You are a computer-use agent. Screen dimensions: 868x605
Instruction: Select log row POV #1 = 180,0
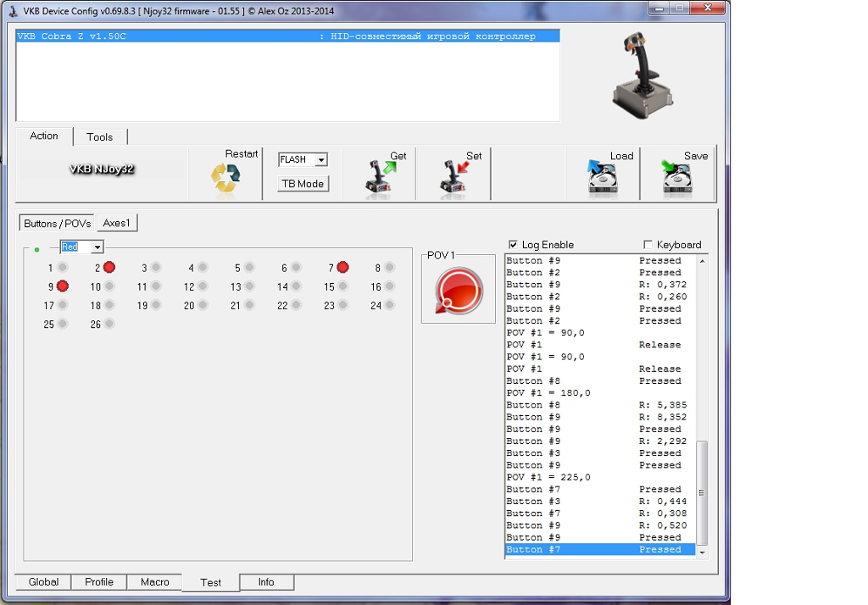coord(600,393)
